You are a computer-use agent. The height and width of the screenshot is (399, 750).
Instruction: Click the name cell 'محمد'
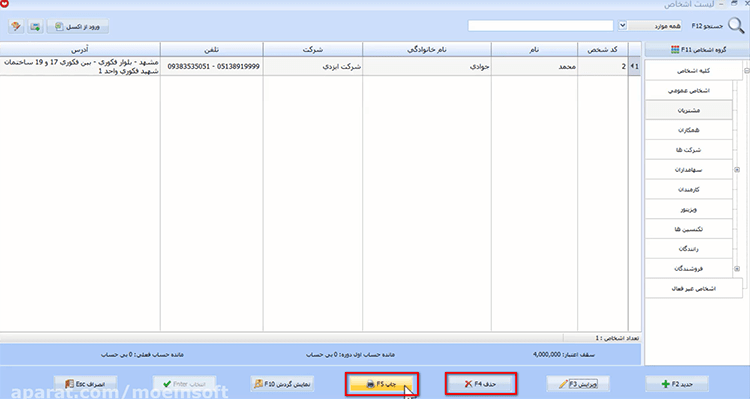[534, 66]
